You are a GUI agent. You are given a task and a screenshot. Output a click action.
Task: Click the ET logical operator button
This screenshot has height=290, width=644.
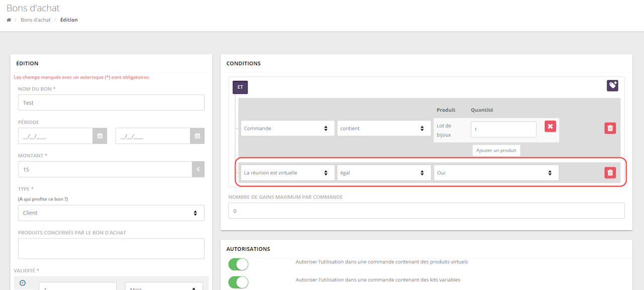pyautogui.click(x=240, y=87)
